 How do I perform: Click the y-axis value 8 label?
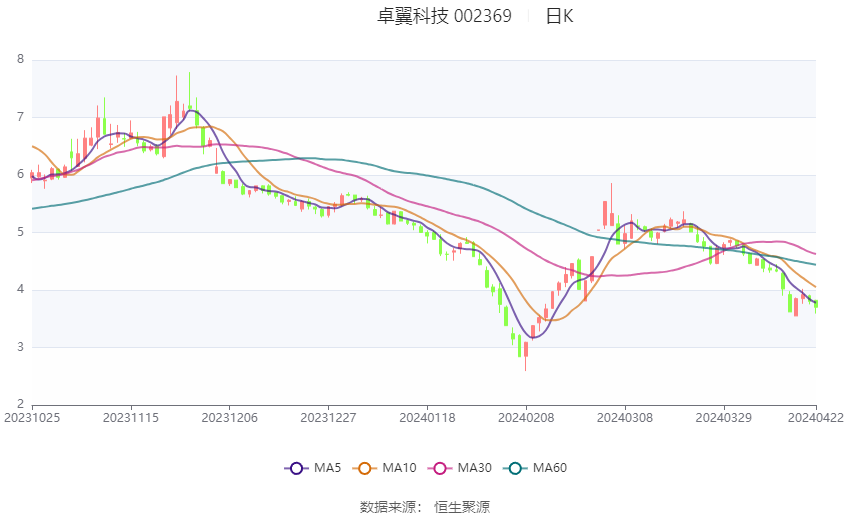pyautogui.click(x=21, y=60)
